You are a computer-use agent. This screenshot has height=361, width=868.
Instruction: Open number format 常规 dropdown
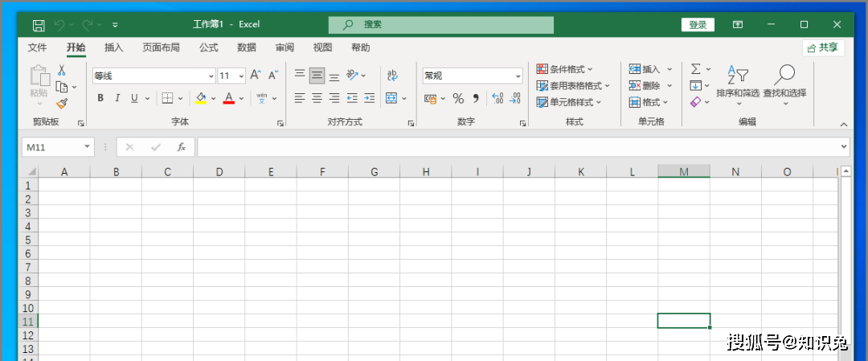pyautogui.click(x=518, y=76)
